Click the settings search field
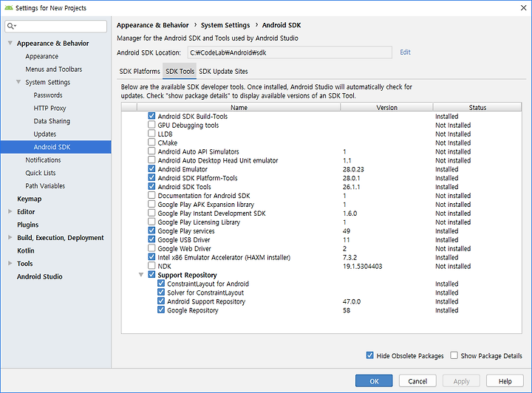The width and height of the screenshot is (532, 393). tap(56, 26)
